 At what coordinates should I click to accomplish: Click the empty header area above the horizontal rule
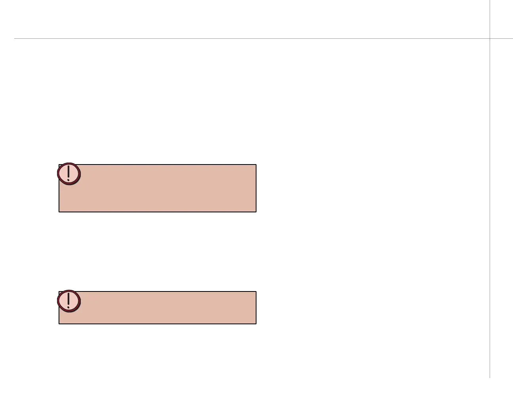(252, 19)
